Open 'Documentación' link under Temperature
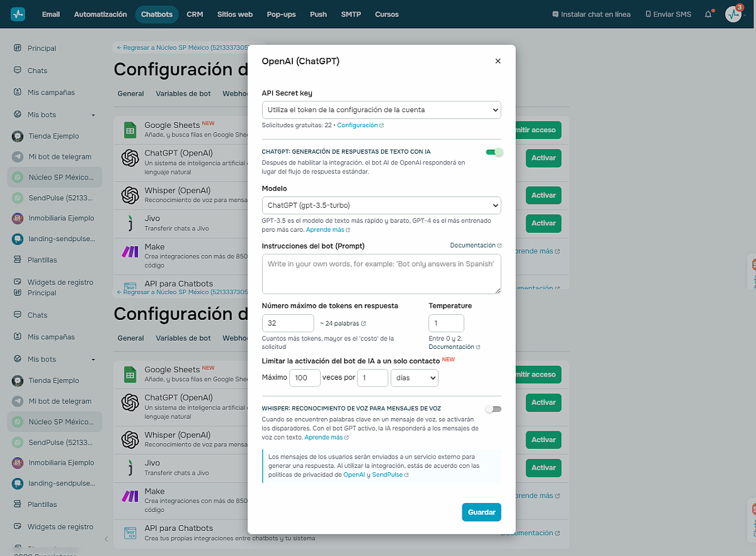The image size is (756, 556). coord(454,347)
